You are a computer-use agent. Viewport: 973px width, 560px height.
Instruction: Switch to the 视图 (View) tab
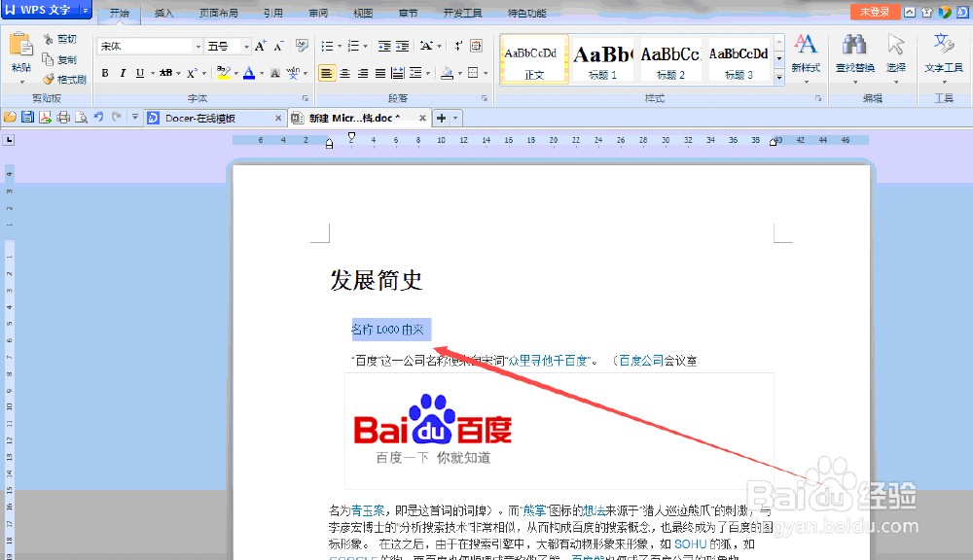[x=363, y=13]
